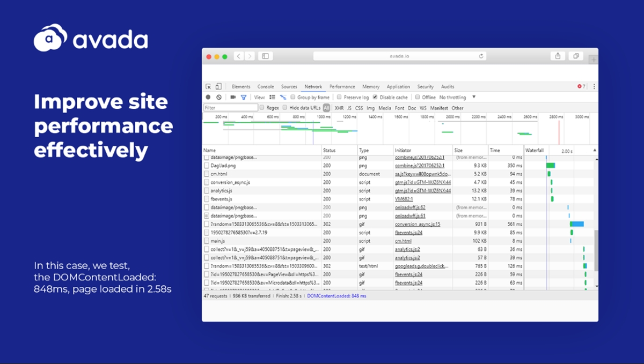This screenshot has height=364, width=644.
Task: Click the file icon beside fbevents.js
Action: click(x=207, y=199)
